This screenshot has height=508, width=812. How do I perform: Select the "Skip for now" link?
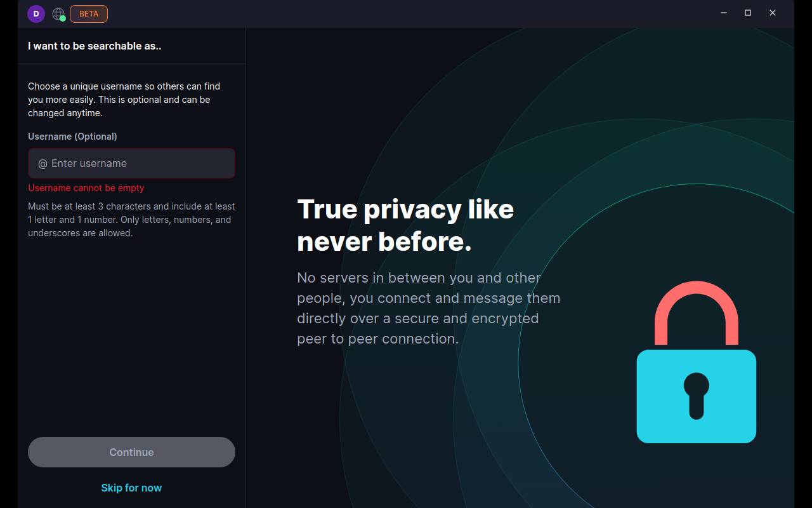coord(131,488)
